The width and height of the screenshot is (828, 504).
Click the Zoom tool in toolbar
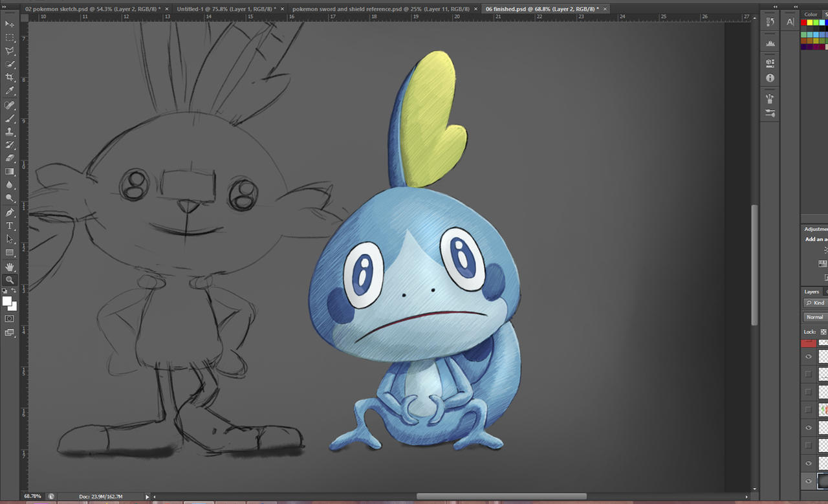coord(10,280)
